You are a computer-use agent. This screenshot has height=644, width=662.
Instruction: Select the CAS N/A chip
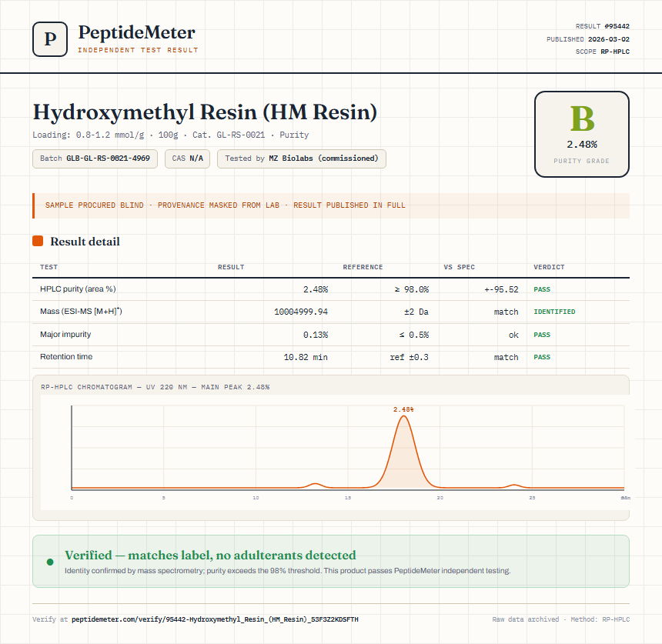188,158
